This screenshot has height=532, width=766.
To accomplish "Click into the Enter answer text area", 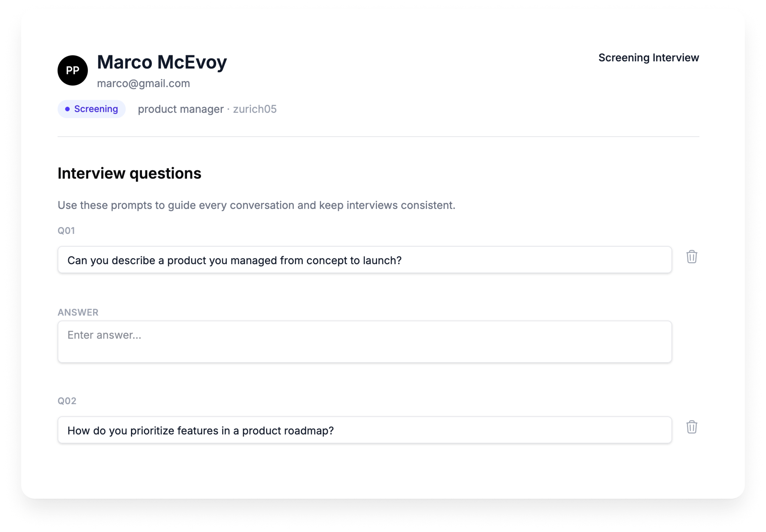I will [364, 342].
